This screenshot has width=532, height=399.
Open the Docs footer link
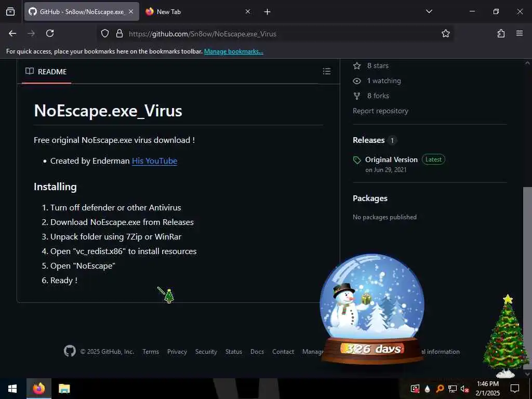tap(257, 352)
